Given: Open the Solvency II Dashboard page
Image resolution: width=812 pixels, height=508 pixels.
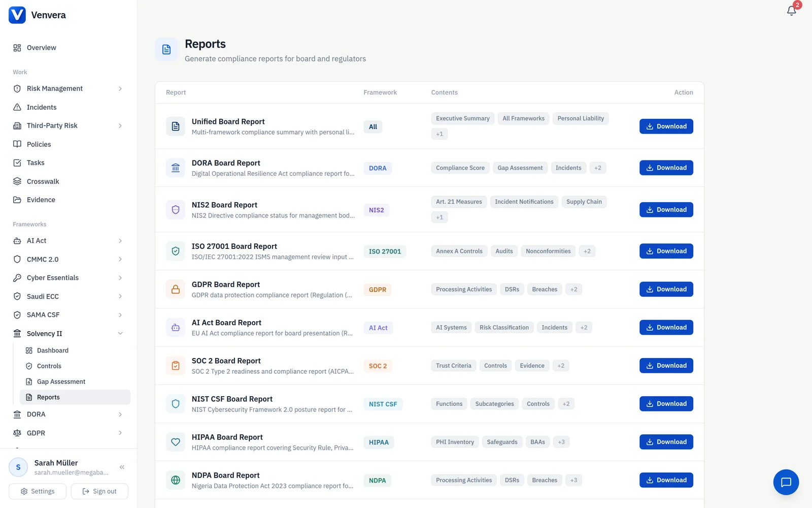Looking at the screenshot, I should (x=75, y=351).
